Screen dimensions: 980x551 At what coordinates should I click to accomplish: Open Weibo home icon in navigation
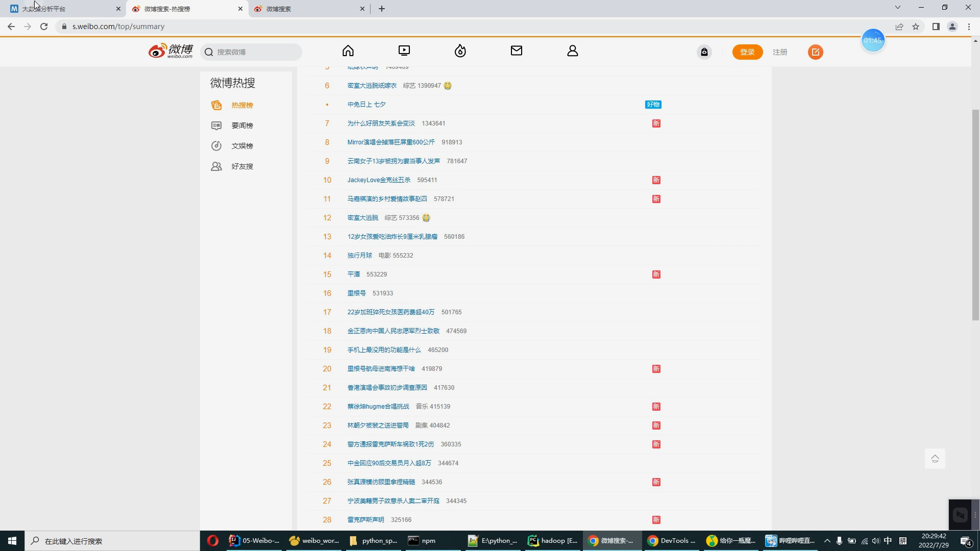pos(348,51)
